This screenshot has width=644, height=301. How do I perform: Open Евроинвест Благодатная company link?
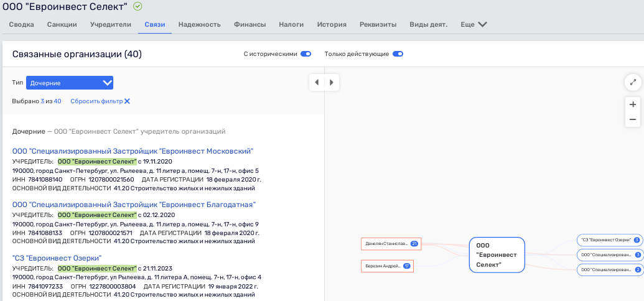tap(134, 205)
